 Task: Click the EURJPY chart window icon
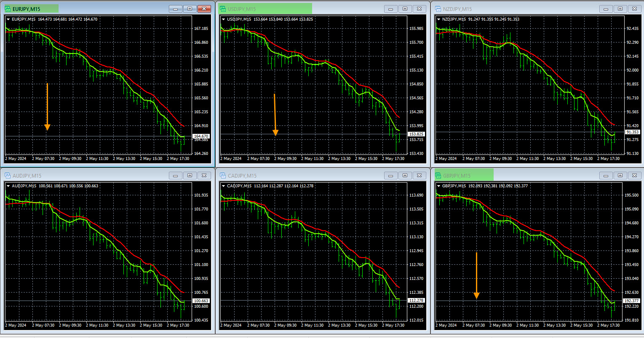7,9
